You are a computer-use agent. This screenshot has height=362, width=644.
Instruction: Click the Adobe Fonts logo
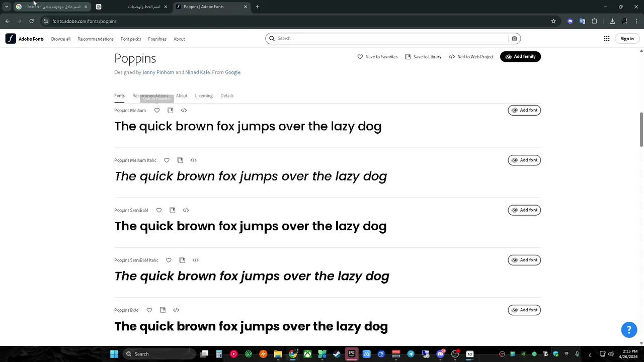(x=25, y=39)
